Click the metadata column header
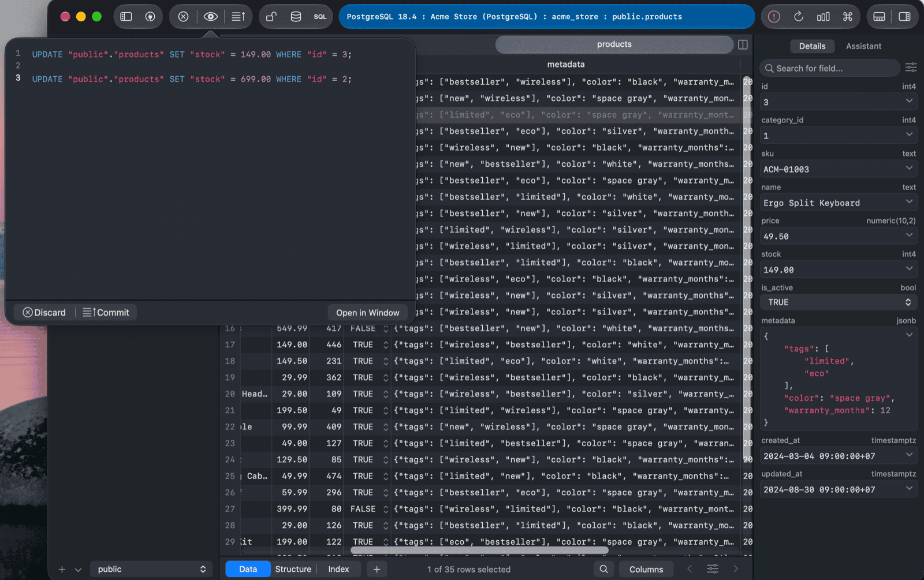The width and height of the screenshot is (924, 580). 566,65
